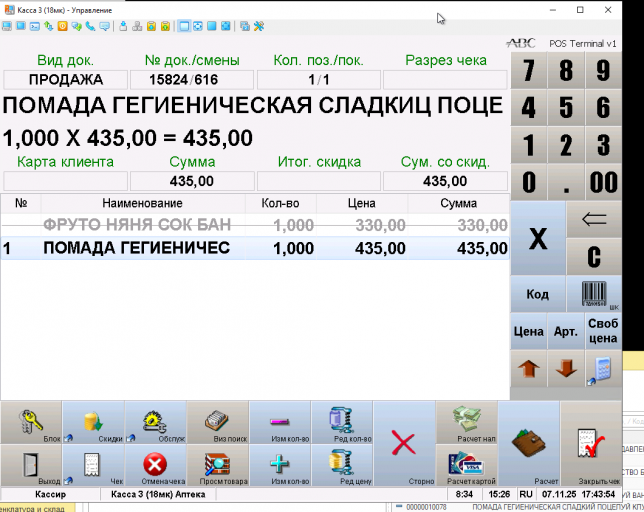Select crossed-out row ФРУТО НЯНЯ СОК БАН
This screenshot has width=644, height=512.
255,225
